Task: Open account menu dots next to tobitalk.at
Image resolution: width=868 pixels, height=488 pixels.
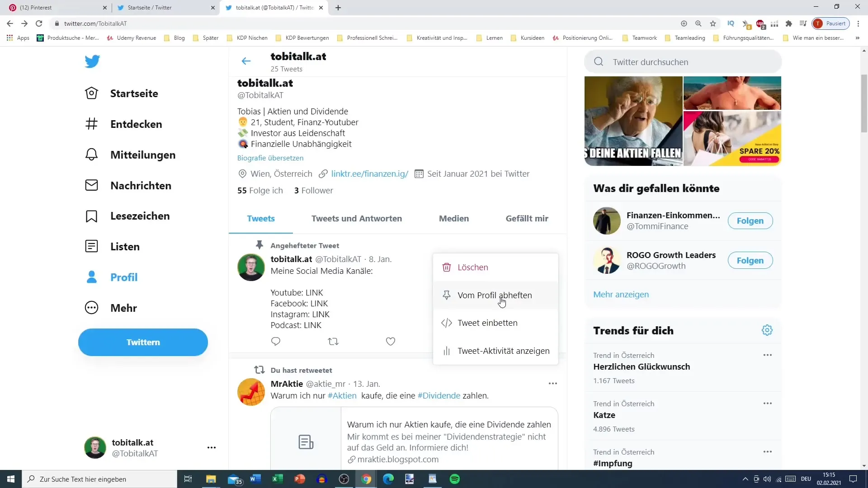Action: 212,448
